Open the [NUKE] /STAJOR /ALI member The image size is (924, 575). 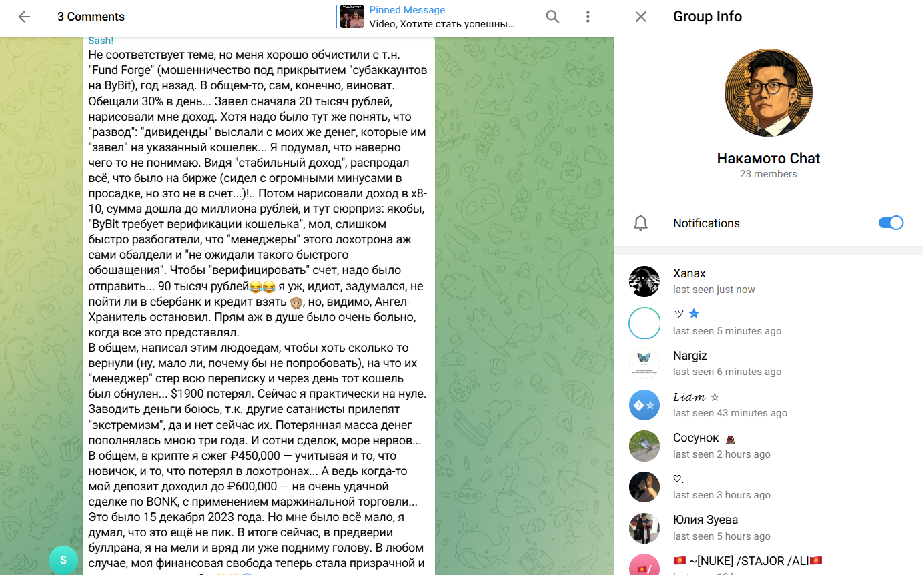(x=769, y=565)
